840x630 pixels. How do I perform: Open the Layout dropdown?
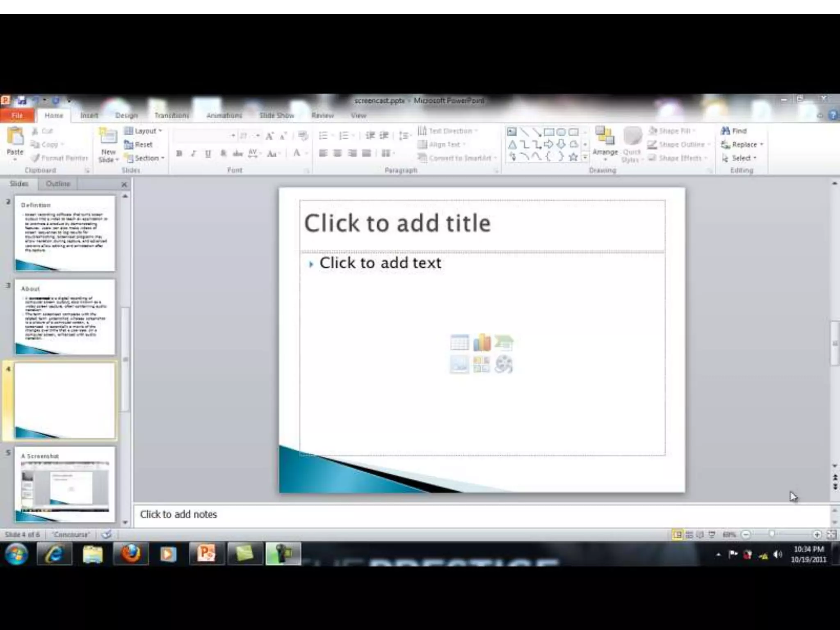144,131
